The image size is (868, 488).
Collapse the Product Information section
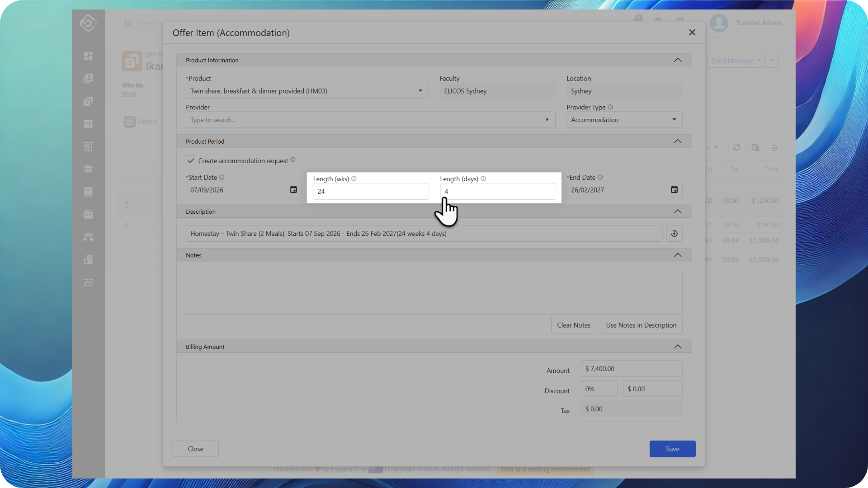click(678, 60)
